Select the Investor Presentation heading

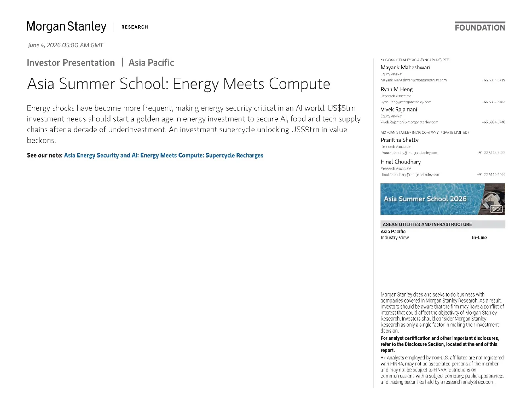[x=71, y=62]
